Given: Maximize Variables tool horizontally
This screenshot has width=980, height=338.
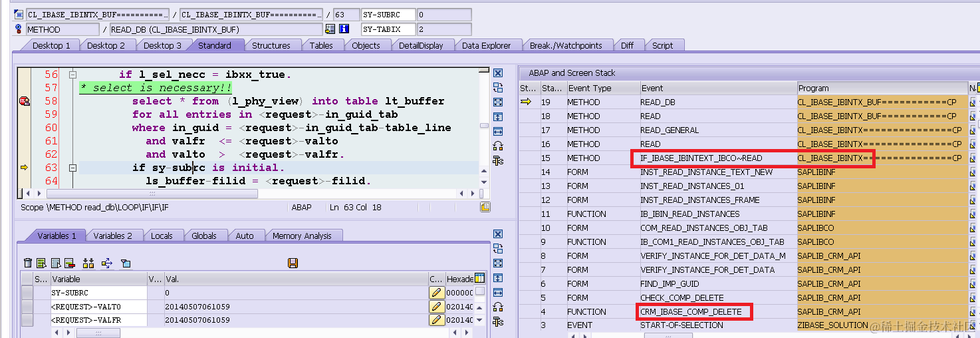Looking at the screenshot, I should (x=498, y=293).
